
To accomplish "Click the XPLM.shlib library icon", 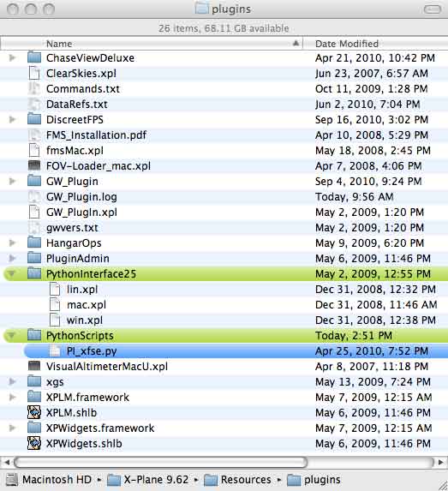I will 34,412.
